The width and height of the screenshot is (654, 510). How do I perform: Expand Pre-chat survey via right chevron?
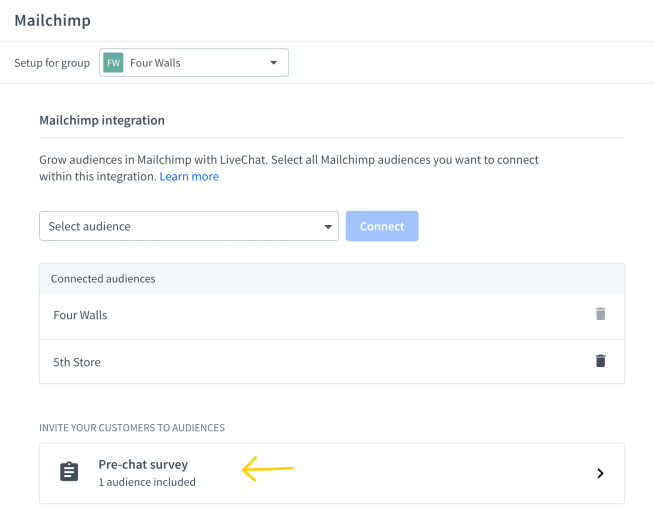pyautogui.click(x=600, y=473)
